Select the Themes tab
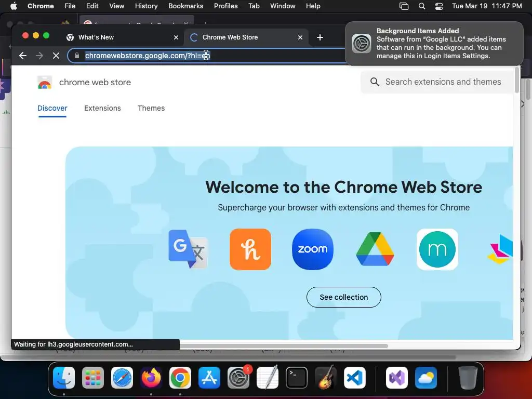Viewport: 532px width, 399px height. coord(151,108)
